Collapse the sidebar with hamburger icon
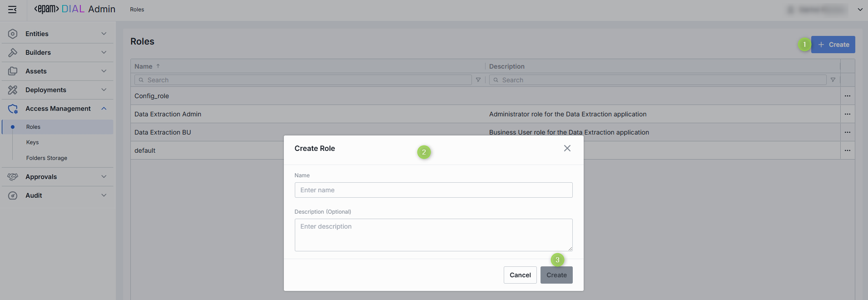Image resolution: width=868 pixels, height=300 pixels. coord(12,10)
